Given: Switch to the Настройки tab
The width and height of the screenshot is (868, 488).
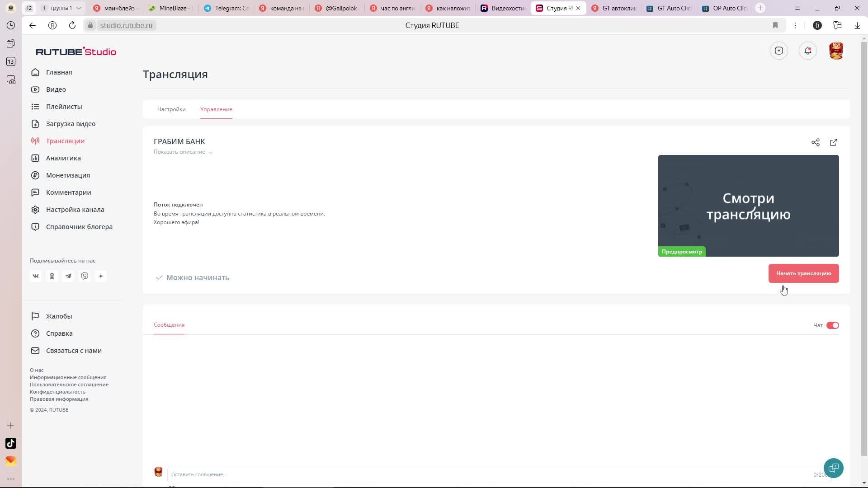Looking at the screenshot, I should tap(171, 109).
